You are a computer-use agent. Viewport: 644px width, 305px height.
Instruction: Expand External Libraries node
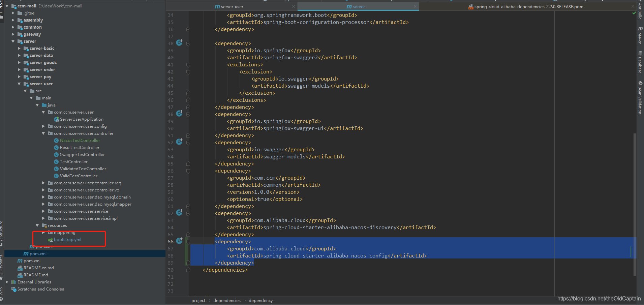pyautogui.click(x=7, y=282)
